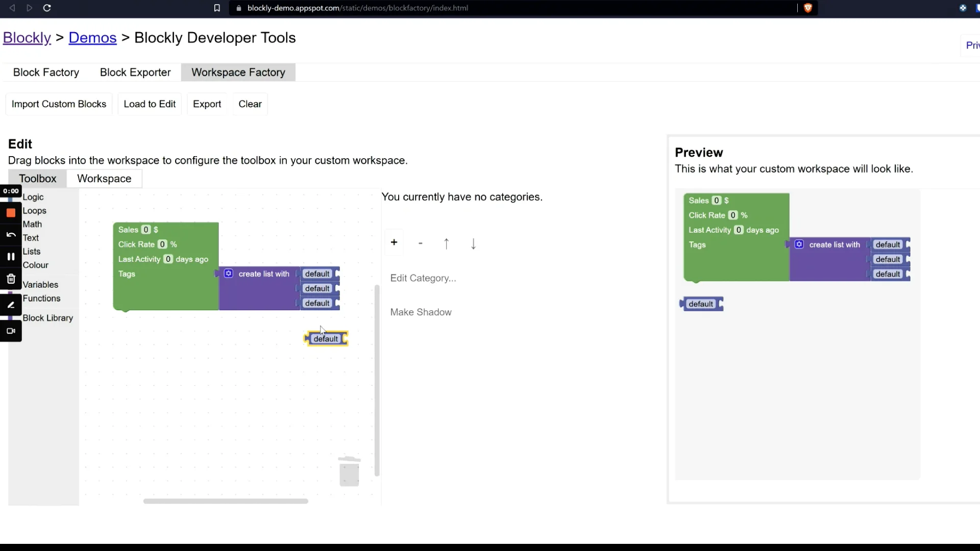Reload the page in browser

point(47,8)
